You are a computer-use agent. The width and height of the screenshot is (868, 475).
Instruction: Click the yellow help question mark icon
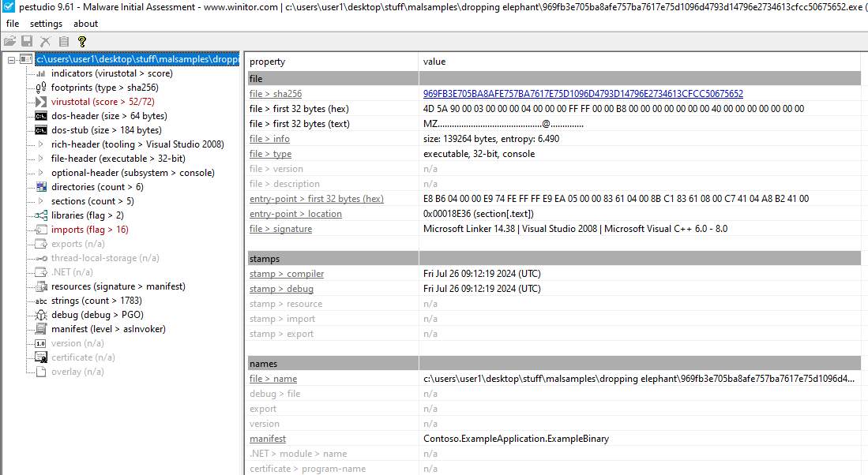(82, 42)
